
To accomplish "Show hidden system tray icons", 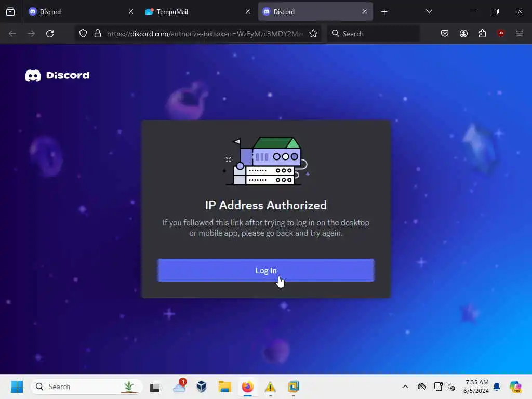I will 405,387.
